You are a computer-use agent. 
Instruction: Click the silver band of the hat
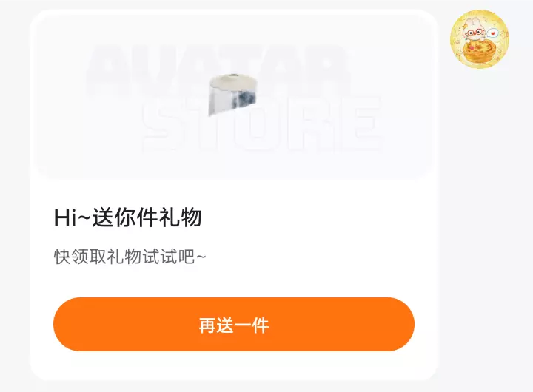pyautogui.click(x=234, y=101)
